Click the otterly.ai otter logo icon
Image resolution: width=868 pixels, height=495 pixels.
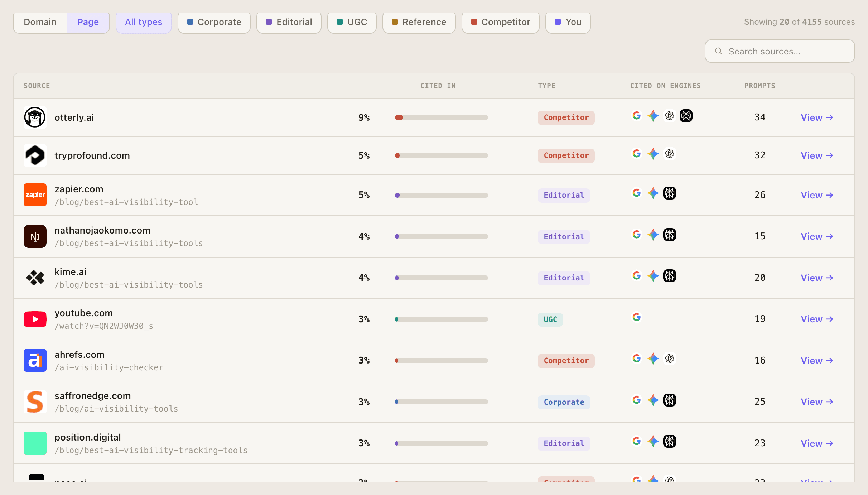(x=35, y=117)
